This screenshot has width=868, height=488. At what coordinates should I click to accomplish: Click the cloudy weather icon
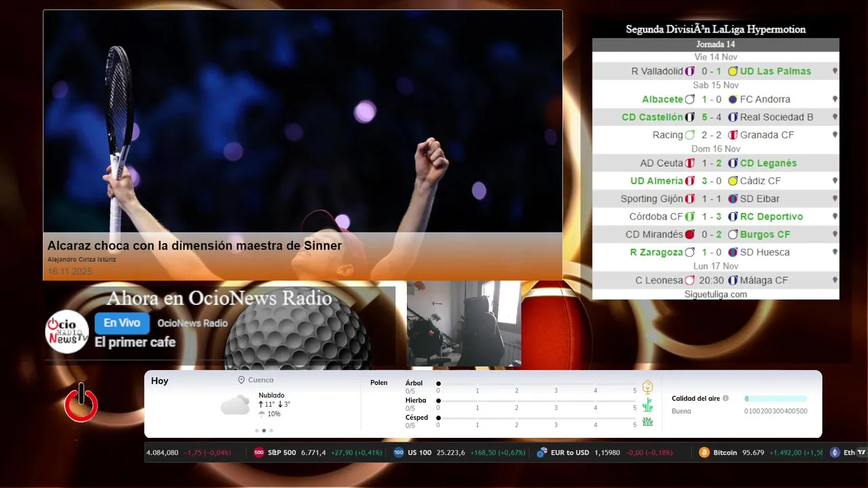pos(235,405)
